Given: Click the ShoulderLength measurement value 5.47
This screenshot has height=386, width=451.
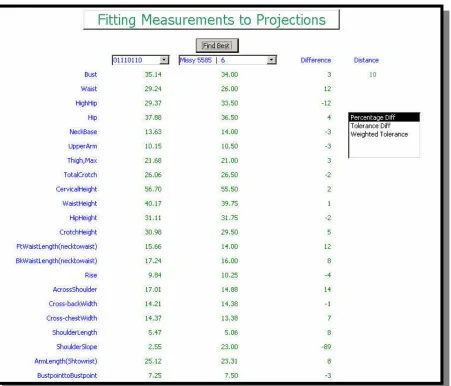Looking at the screenshot, I should pyautogui.click(x=155, y=332).
